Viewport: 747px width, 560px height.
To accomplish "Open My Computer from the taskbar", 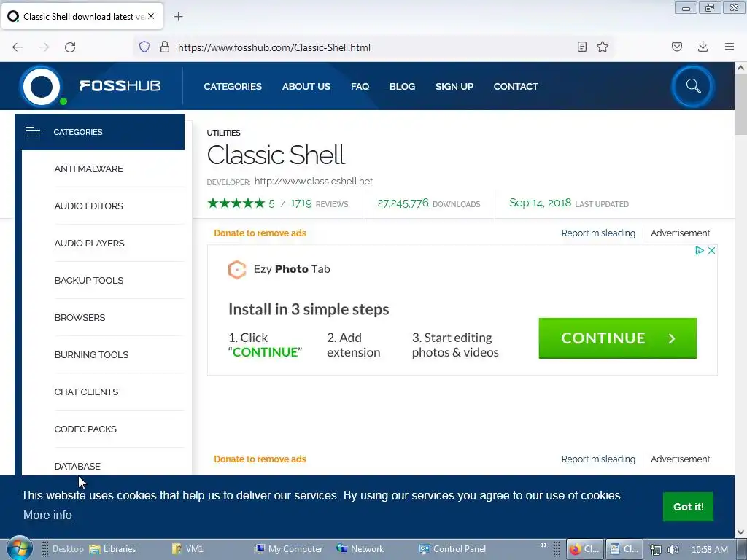I will pyautogui.click(x=288, y=549).
